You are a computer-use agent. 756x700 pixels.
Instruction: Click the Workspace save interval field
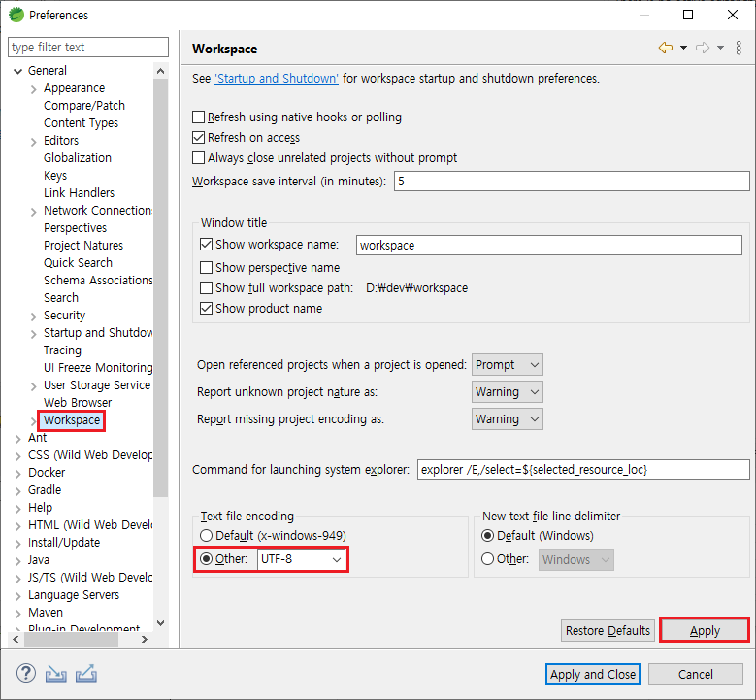tap(572, 181)
